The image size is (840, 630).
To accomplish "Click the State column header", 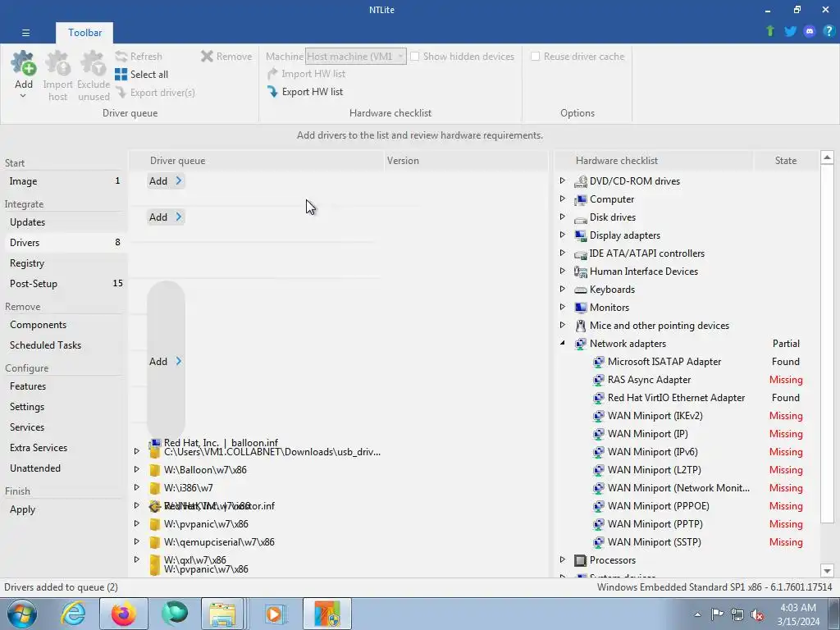I will pyautogui.click(x=785, y=161).
